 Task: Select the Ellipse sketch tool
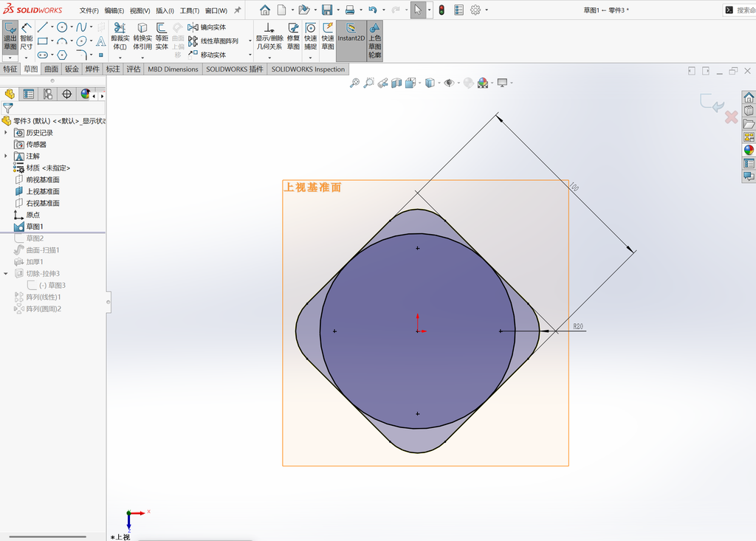point(81,41)
